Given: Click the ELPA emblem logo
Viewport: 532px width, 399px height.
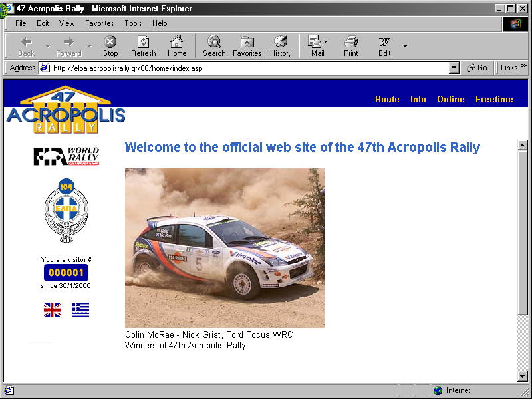Looking at the screenshot, I should click(x=66, y=210).
